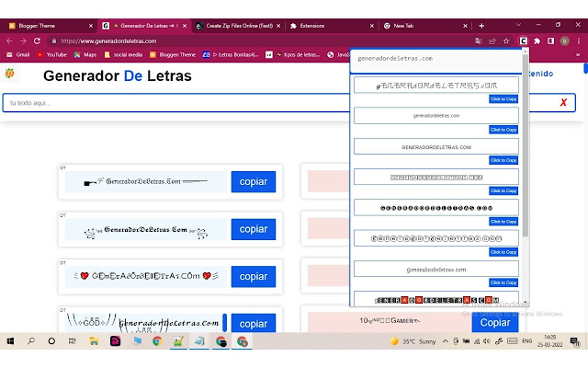The height and width of the screenshot is (368, 588).
Task: Open Windows taskbar search
Action: point(31,341)
